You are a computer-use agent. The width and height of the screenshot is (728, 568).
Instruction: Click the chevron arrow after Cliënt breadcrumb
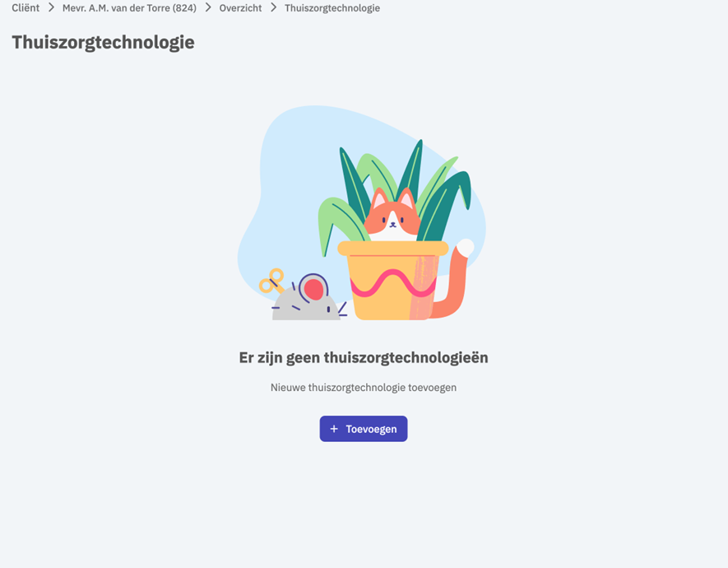[x=51, y=8]
